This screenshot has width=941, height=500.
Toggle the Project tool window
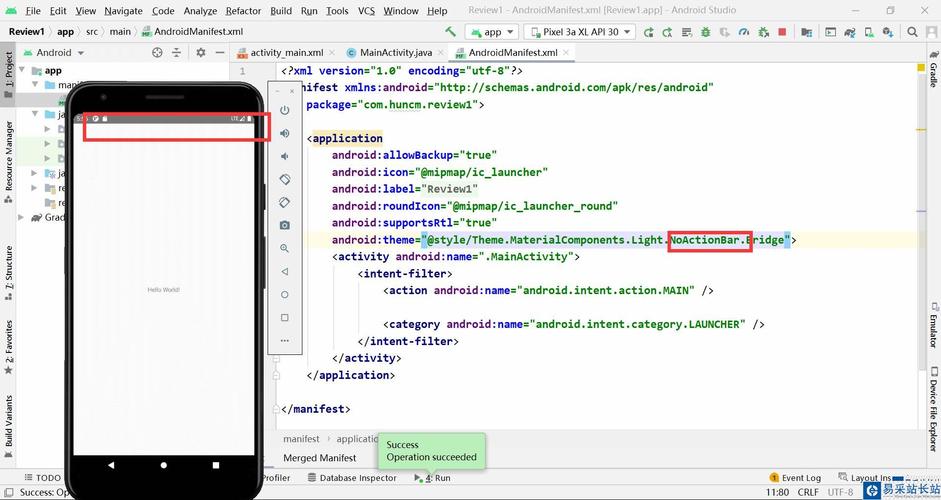(x=8, y=72)
